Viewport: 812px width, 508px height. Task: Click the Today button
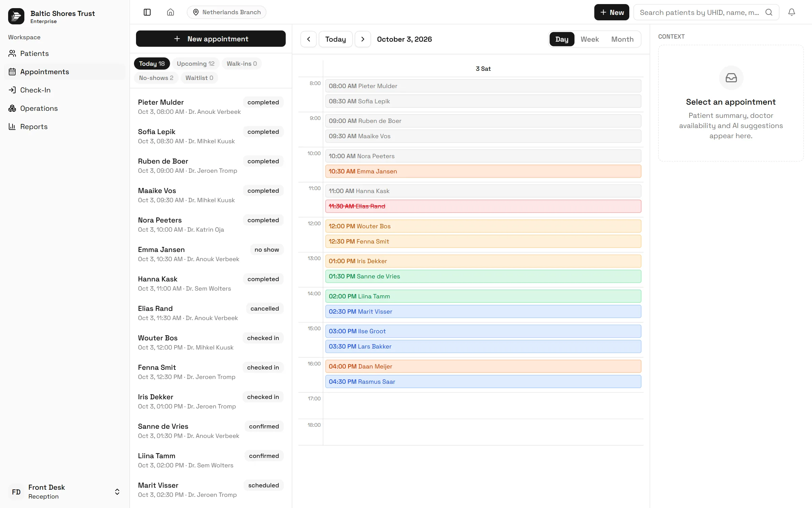(336, 39)
